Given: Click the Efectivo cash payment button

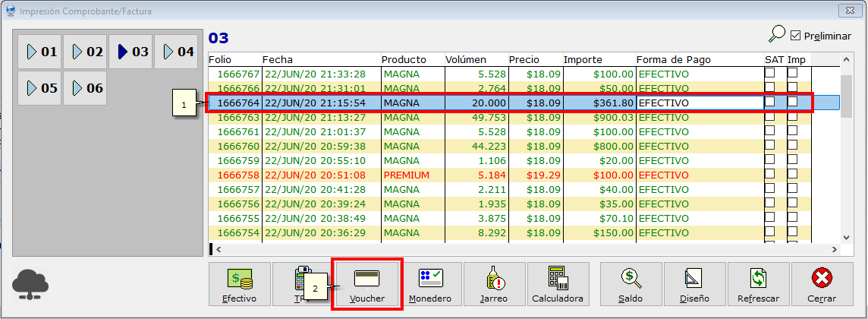Looking at the screenshot, I should (240, 286).
